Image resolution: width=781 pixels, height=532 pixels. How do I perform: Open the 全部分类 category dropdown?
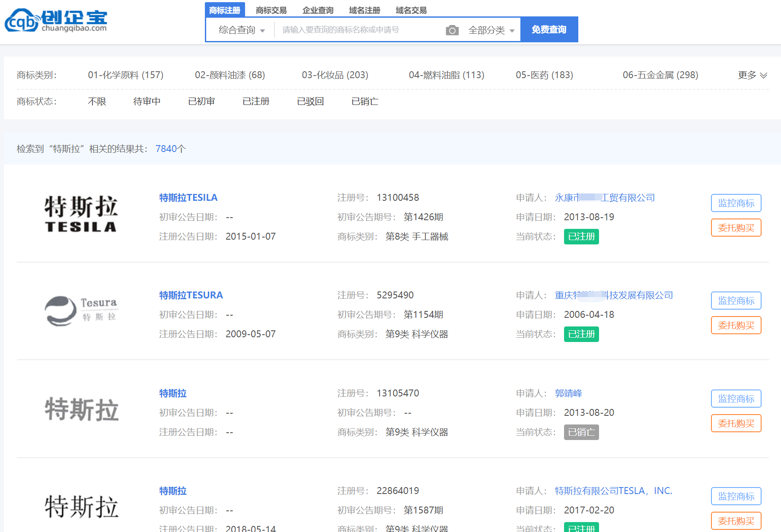(491, 30)
